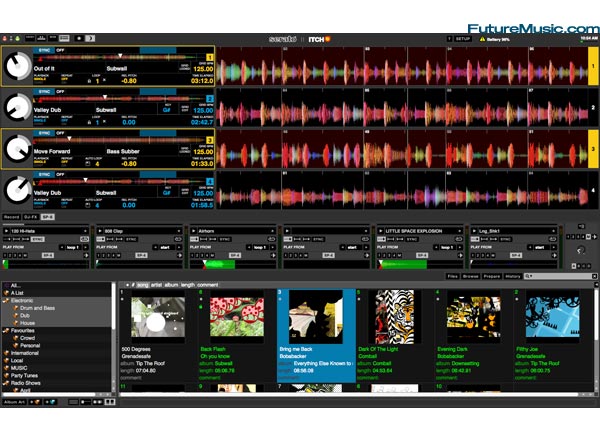This screenshot has height=432, width=600.
Task: Toggle repeat icon on Lng_Snk1 slot
Action: tap(552, 239)
